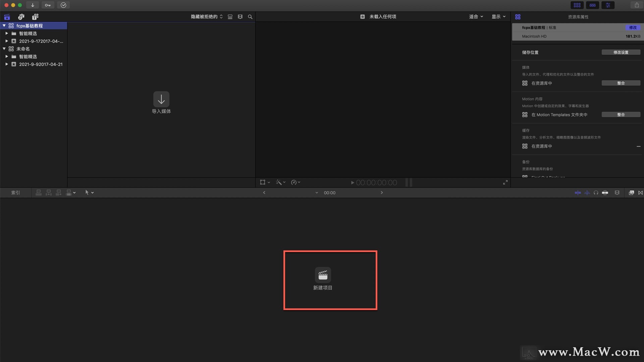
Task: Click the New Project clapperboard icon
Action: pyautogui.click(x=323, y=275)
